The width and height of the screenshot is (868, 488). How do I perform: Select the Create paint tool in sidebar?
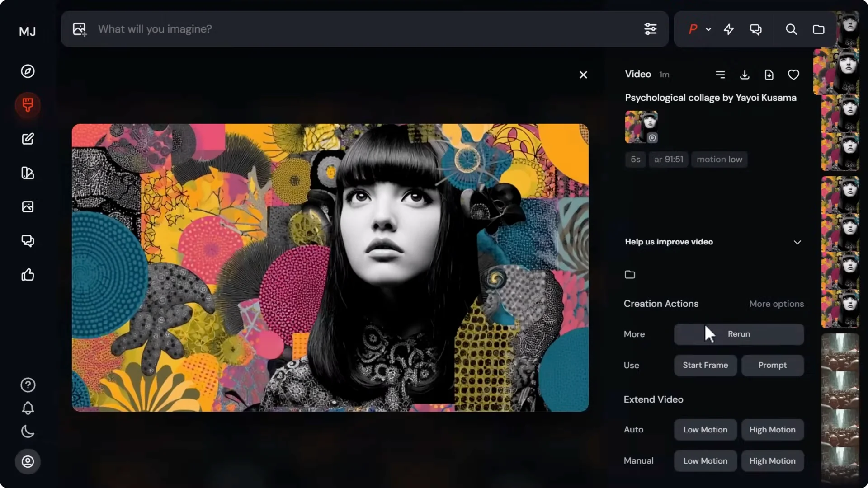click(28, 105)
